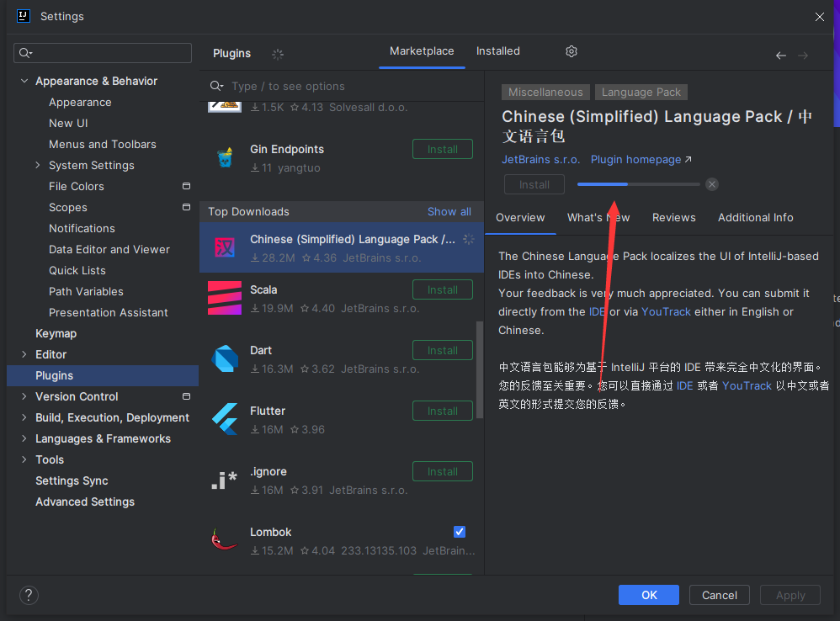This screenshot has height=621, width=840.
Task: Collapse the Appearance & Behavior section
Action: [x=24, y=81]
